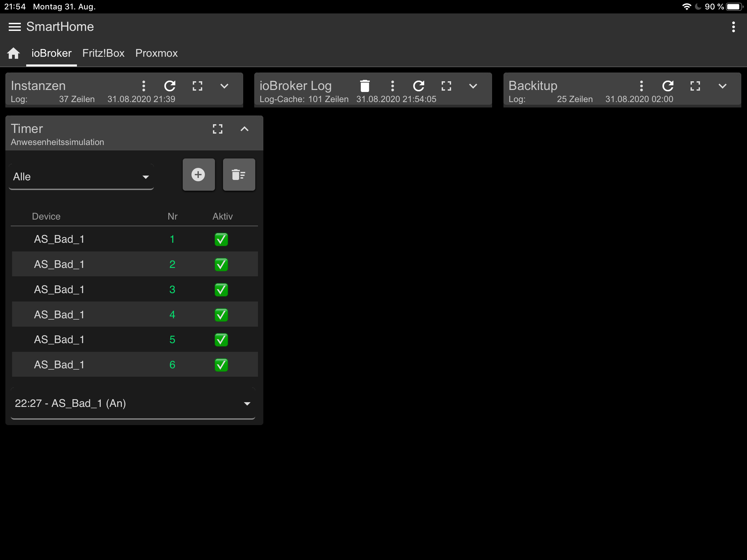Open the hamburger navigation menu
The width and height of the screenshot is (747, 560).
[14, 27]
